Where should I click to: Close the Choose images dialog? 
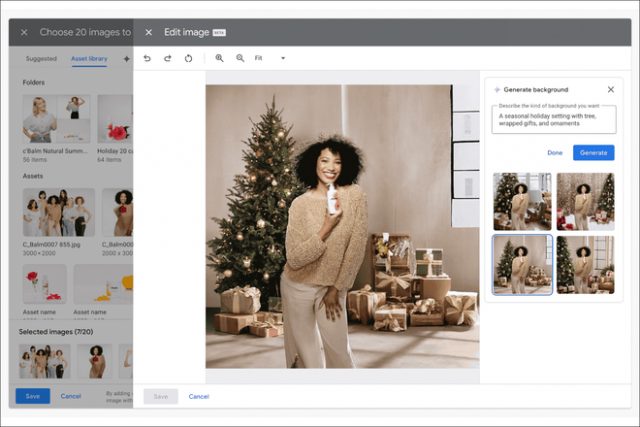[24, 32]
